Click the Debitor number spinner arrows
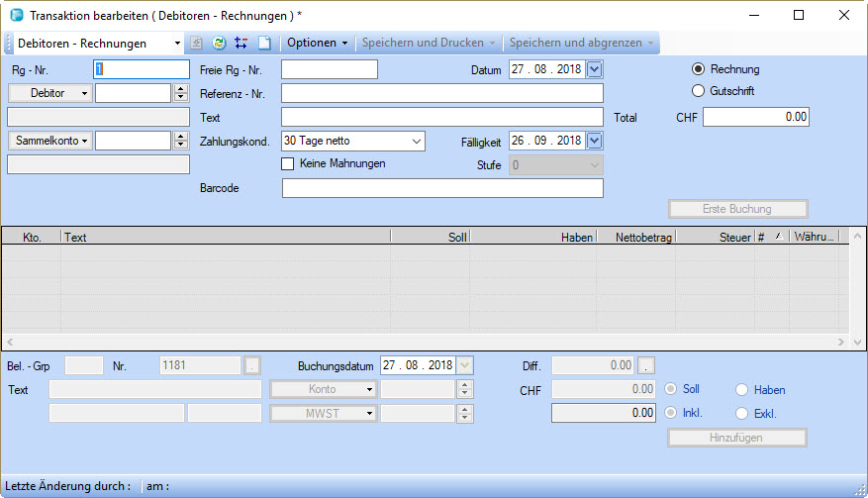The width and height of the screenshot is (868, 498). pos(181,93)
